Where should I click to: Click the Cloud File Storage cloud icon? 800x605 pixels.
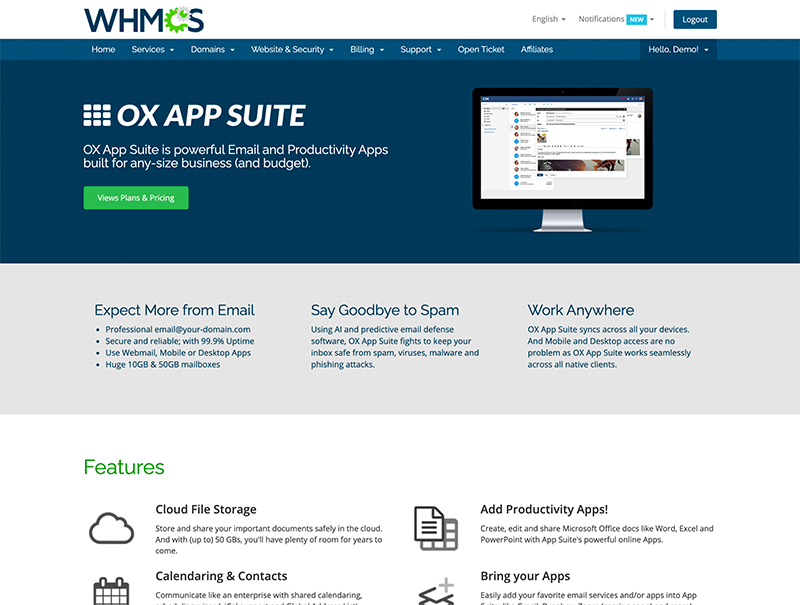[x=111, y=528]
